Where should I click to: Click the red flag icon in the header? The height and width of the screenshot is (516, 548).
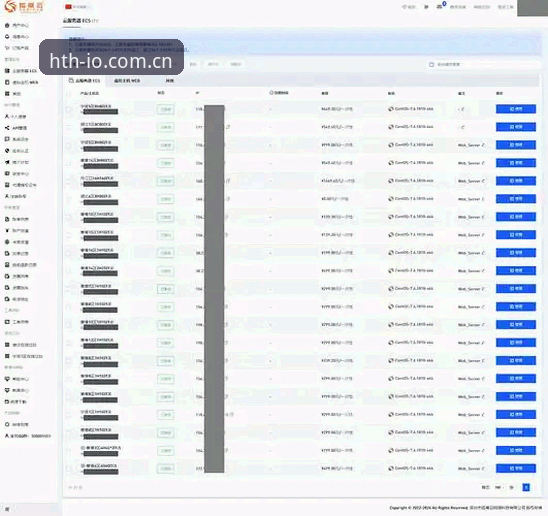[68, 7]
